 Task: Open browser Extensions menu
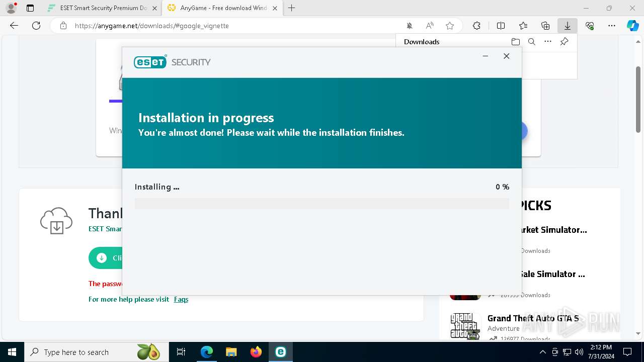(476, 26)
